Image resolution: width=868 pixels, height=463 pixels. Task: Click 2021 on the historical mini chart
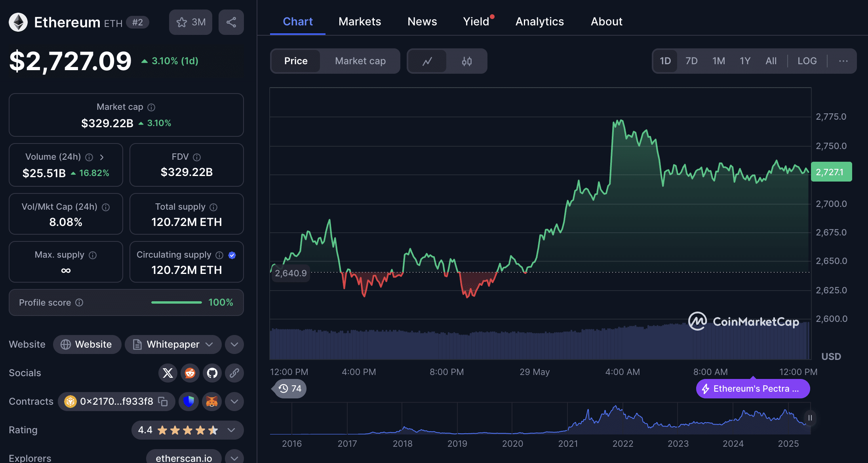[568, 444]
